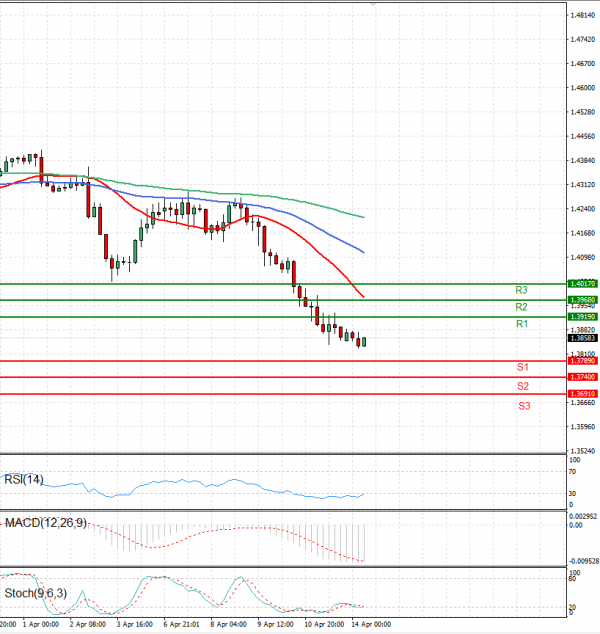Click the Stoch(9,6,3) indicator label

click(36, 593)
